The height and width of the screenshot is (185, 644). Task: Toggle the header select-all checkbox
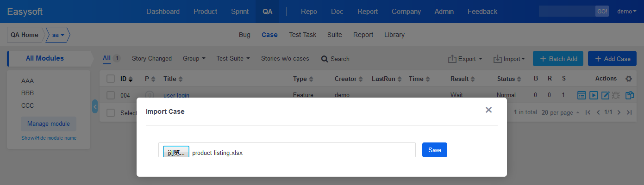[111, 79]
